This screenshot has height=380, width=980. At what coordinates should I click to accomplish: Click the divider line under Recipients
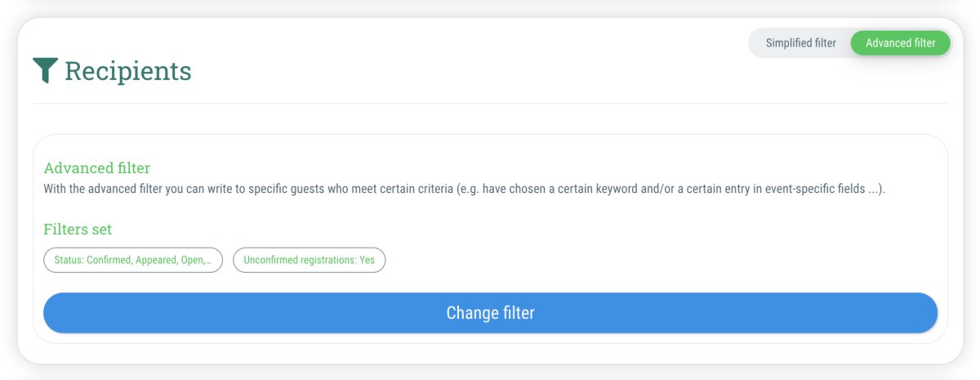(x=490, y=104)
